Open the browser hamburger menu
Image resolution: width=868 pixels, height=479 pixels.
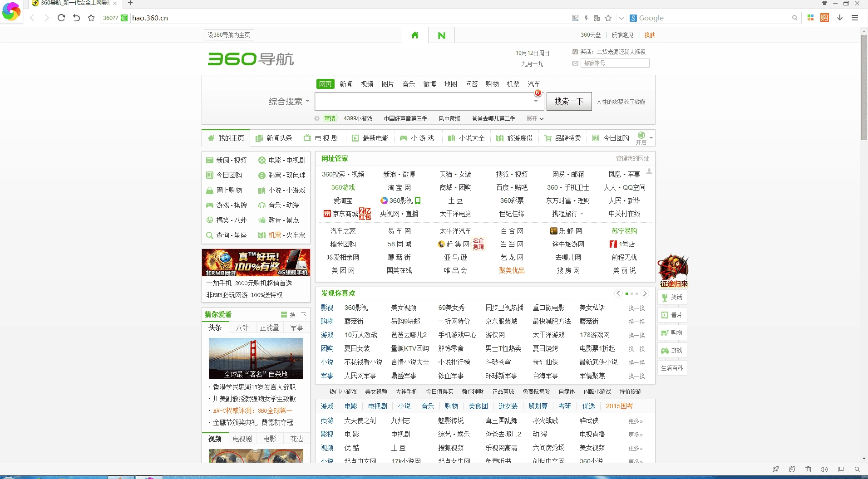tap(855, 18)
